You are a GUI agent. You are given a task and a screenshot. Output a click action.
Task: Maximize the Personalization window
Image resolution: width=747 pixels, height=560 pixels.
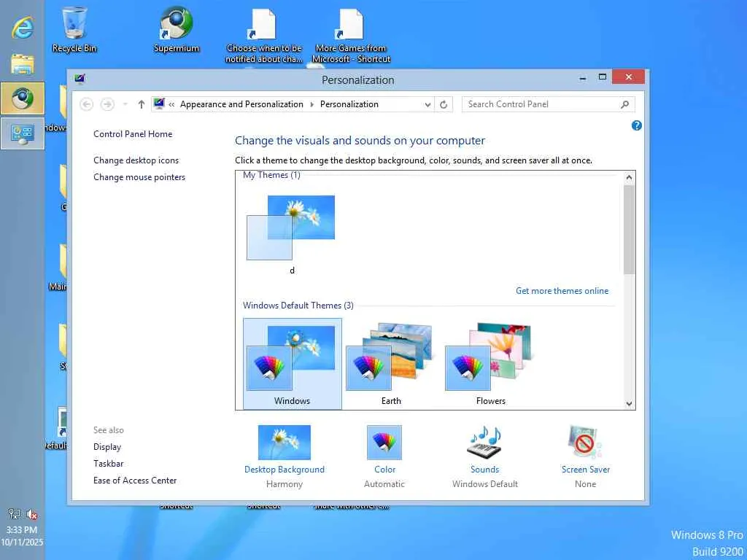(602, 77)
